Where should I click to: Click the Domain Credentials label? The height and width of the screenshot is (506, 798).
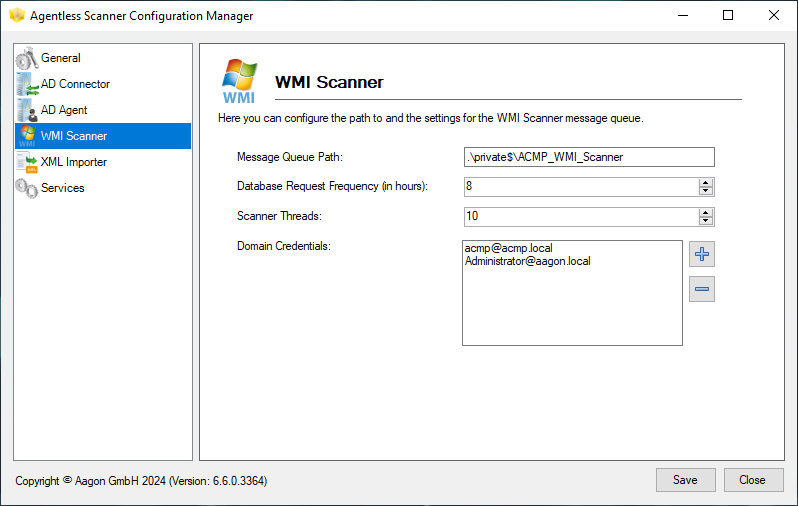[283, 246]
